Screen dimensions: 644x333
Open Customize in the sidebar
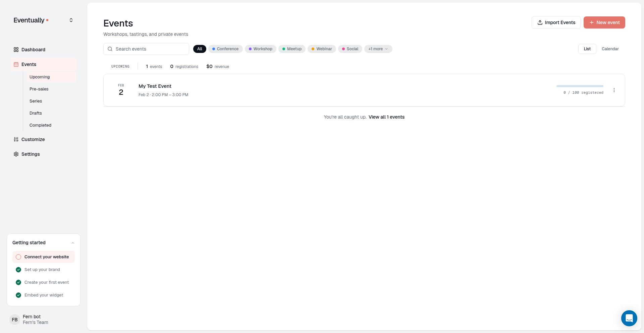click(43, 139)
